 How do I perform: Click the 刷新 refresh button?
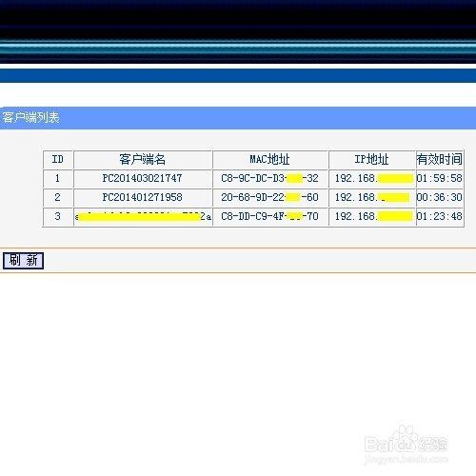coord(23,261)
